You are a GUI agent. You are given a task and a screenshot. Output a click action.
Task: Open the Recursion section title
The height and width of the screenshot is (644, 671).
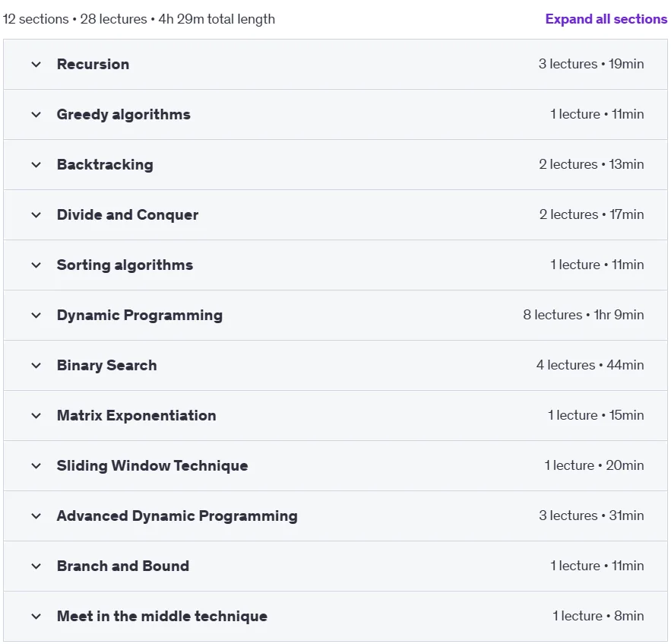[93, 64]
